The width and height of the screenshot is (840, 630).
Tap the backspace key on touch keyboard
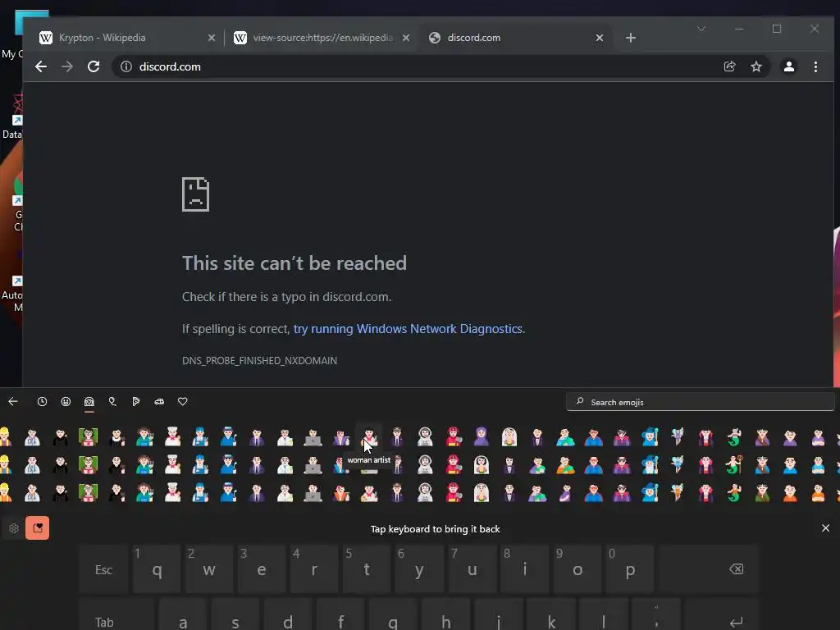[x=710, y=569]
